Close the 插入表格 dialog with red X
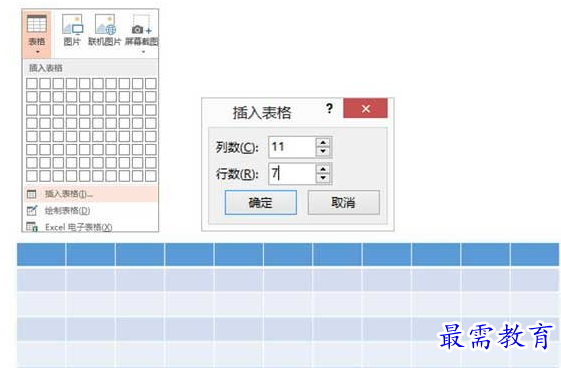The width and height of the screenshot is (561, 368). 365,108
